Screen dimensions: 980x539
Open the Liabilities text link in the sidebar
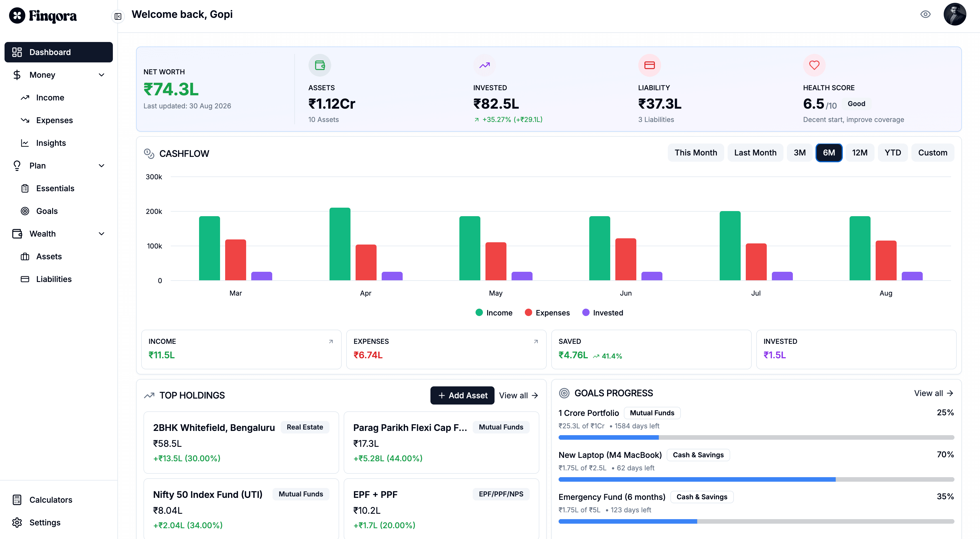54,279
